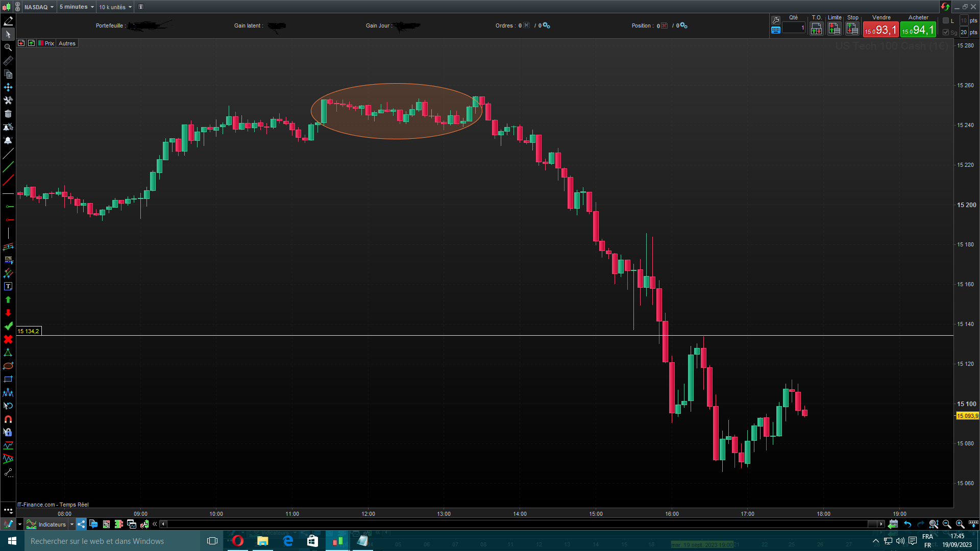
Task: Click the blue share chart icon
Action: tap(81, 524)
